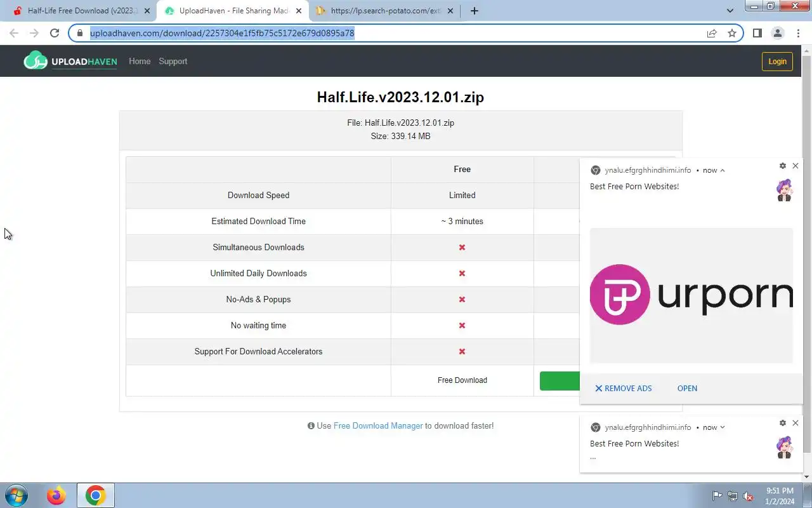
Task: Open the Home navigation link
Action: click(x=140, y=61)
